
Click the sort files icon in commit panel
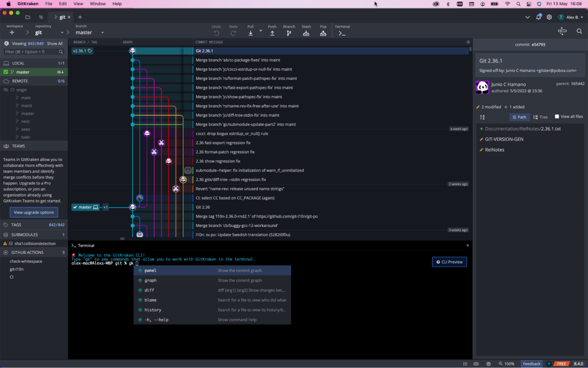point(482,117)
